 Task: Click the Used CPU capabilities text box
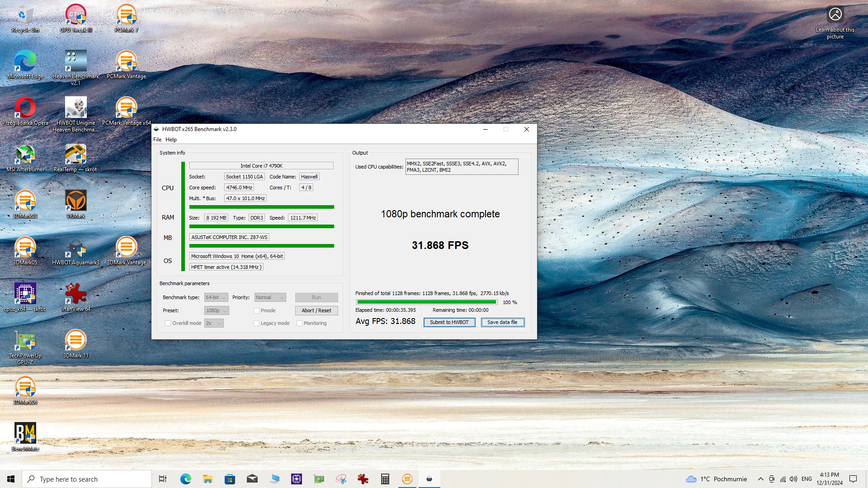click(x=462, y=167)
